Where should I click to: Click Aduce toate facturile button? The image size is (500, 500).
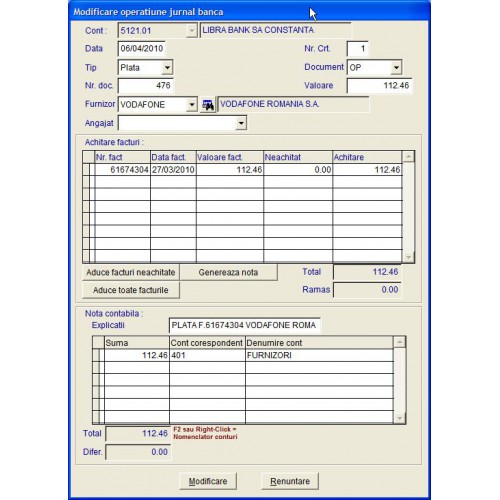point(131,290)
